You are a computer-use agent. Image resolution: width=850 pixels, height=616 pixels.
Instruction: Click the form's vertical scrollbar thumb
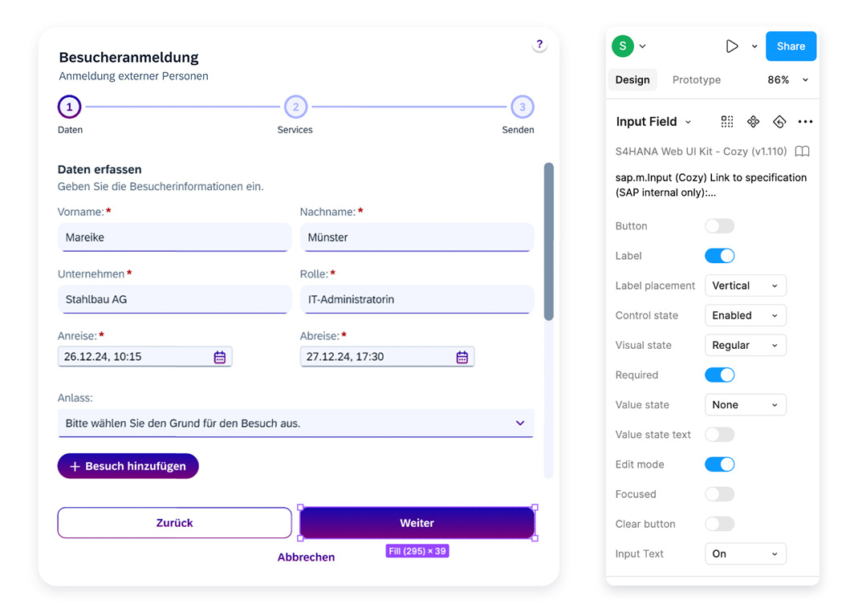point(548,241)
